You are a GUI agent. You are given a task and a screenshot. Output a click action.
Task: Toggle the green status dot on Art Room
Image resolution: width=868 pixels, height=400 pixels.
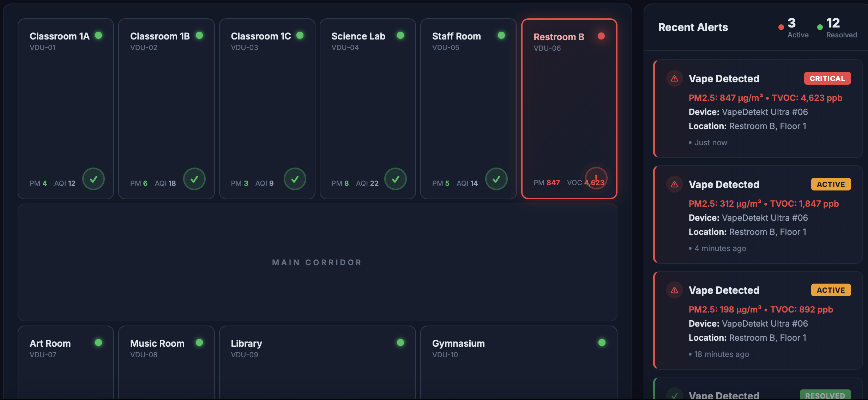click(x=99, y=342)
